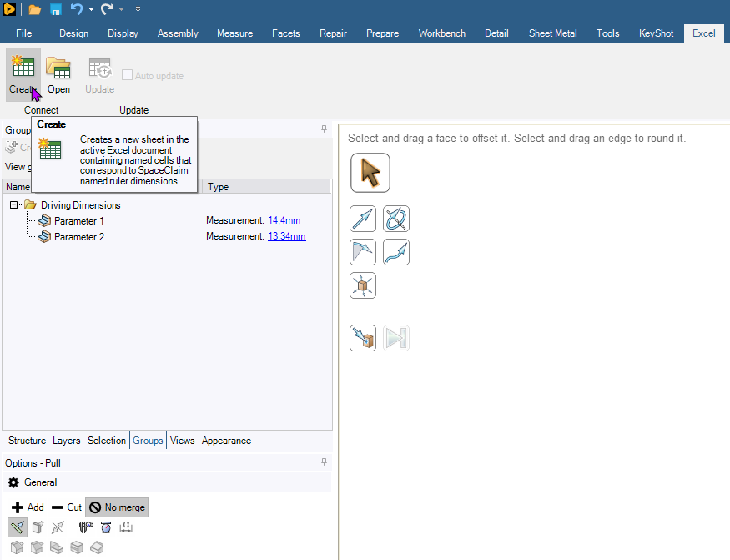Switch to the Groups panel tab
Image resolution: width=730 pixels, height=560 pixels.
[148, 441]
